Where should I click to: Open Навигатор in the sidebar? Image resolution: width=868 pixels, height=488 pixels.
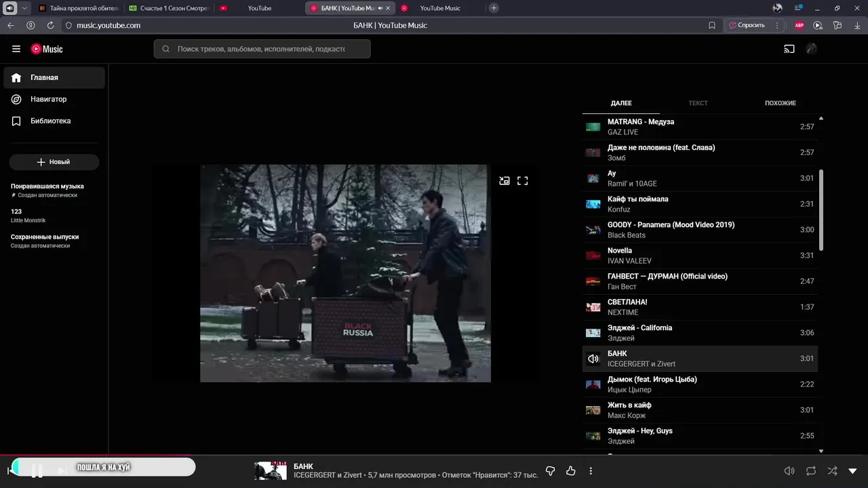54,99
